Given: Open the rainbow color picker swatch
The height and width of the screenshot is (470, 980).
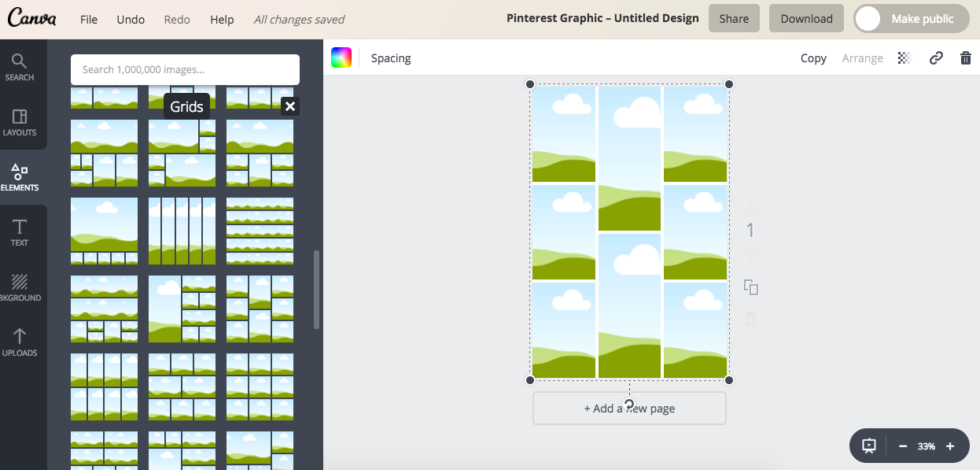Looking at the screenshot, I should coord(341,57).
